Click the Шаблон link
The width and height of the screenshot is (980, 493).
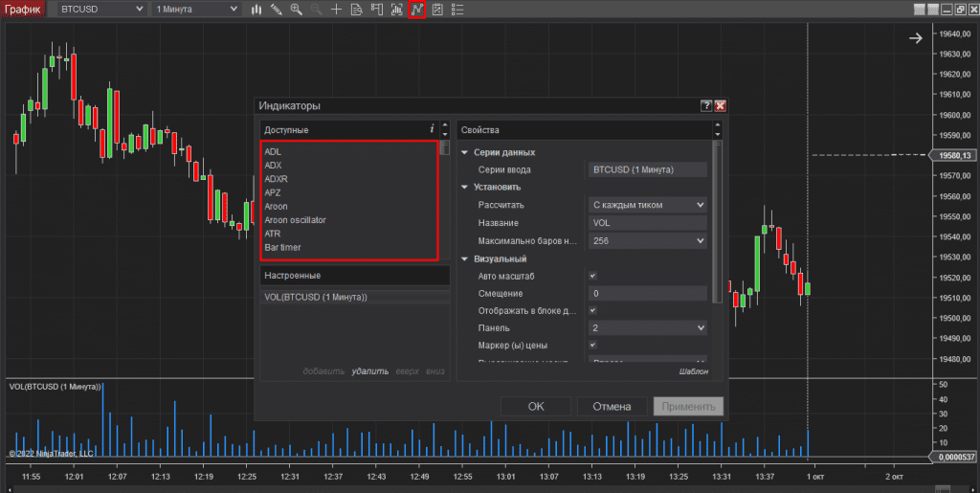click(694, 371)
